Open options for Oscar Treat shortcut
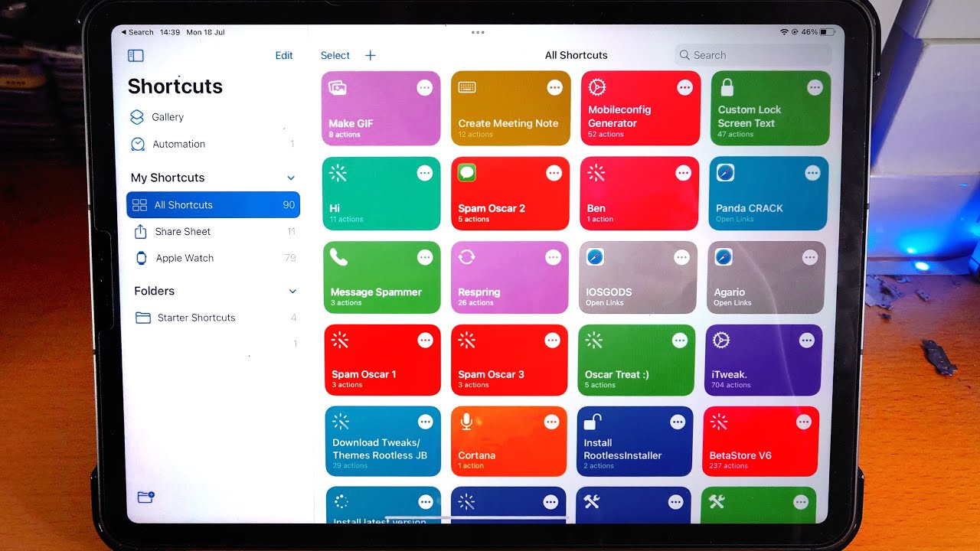980x551 pixels. (x=680, y=341)
